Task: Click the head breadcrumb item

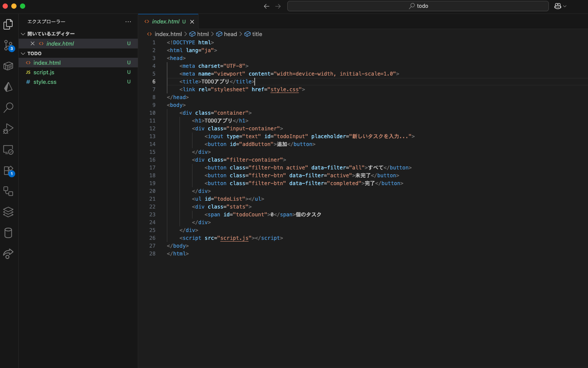Action: point(230,34)
